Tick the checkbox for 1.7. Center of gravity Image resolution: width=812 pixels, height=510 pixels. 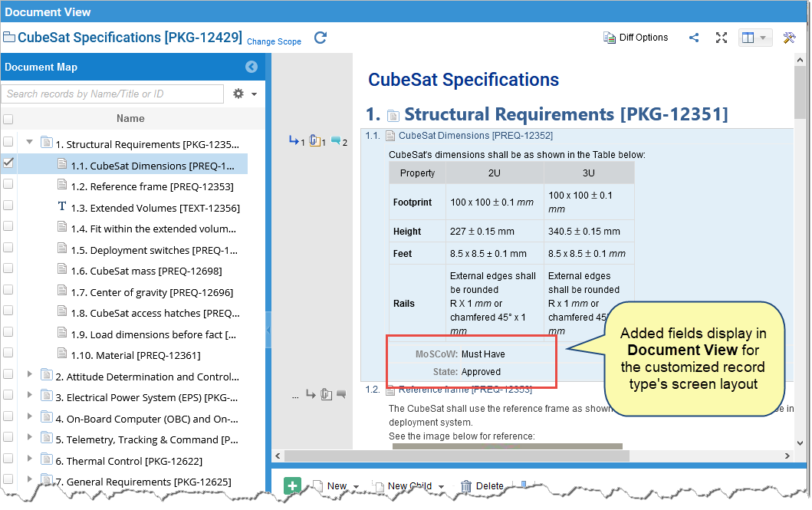(8, 289)
